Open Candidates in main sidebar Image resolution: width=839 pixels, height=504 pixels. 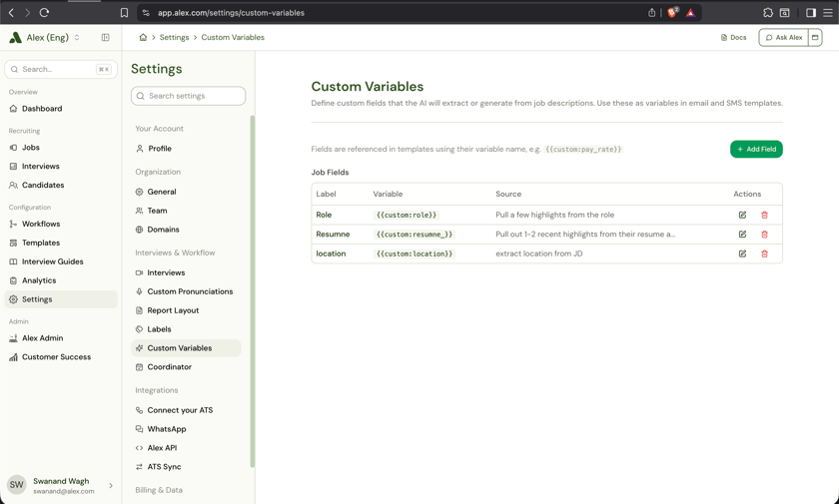pos(61,185)
